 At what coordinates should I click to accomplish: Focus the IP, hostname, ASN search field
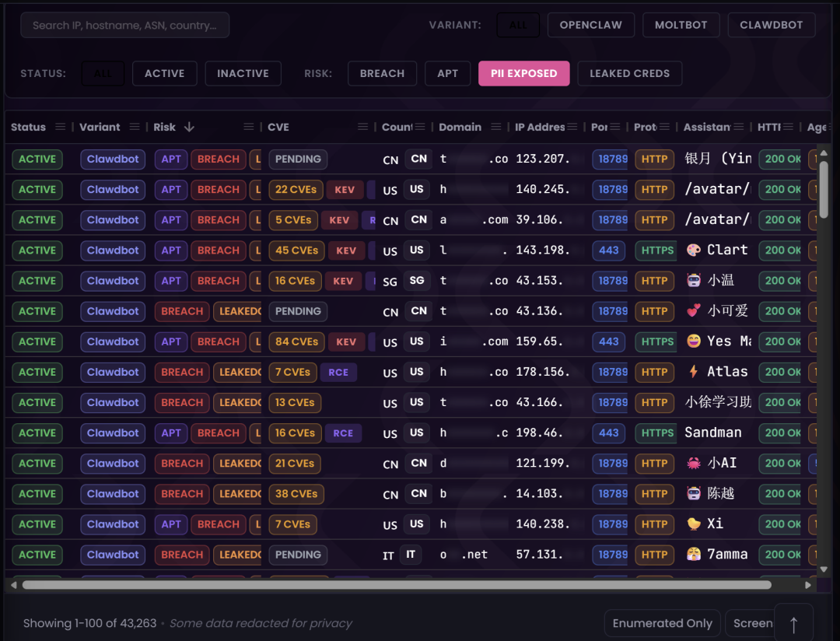point(124,25)
